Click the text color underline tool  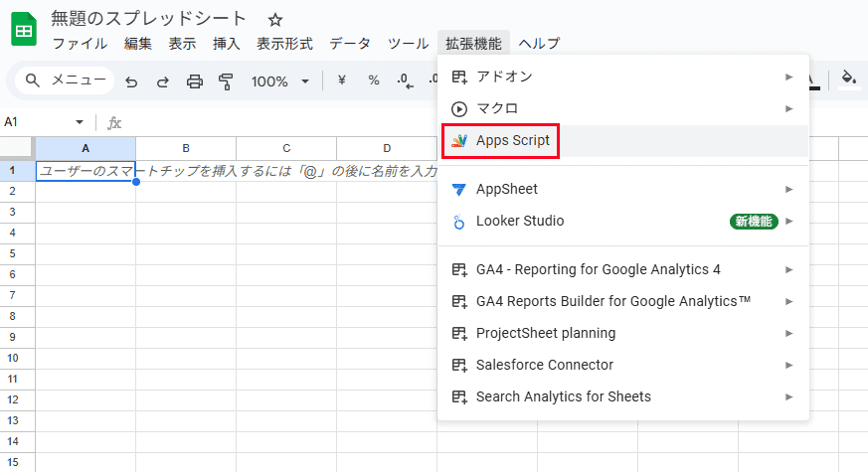tap(812, 80)
